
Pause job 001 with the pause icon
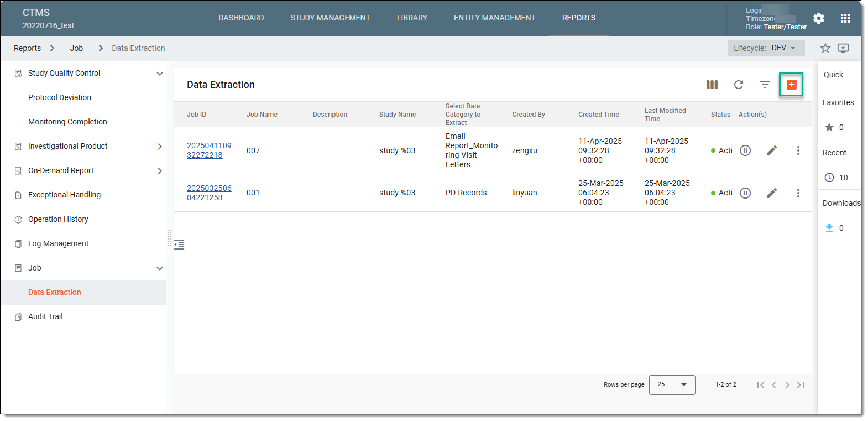coord(745,193)
